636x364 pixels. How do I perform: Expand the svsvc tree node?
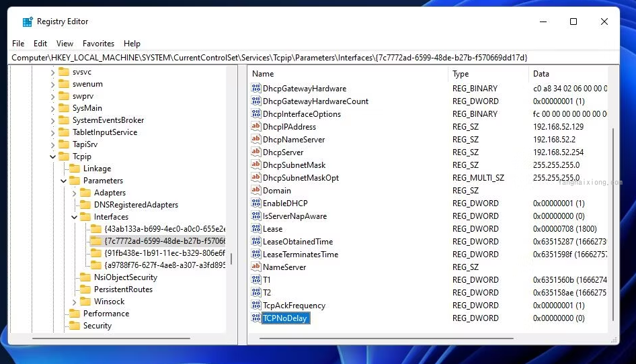tap(52, 73)
